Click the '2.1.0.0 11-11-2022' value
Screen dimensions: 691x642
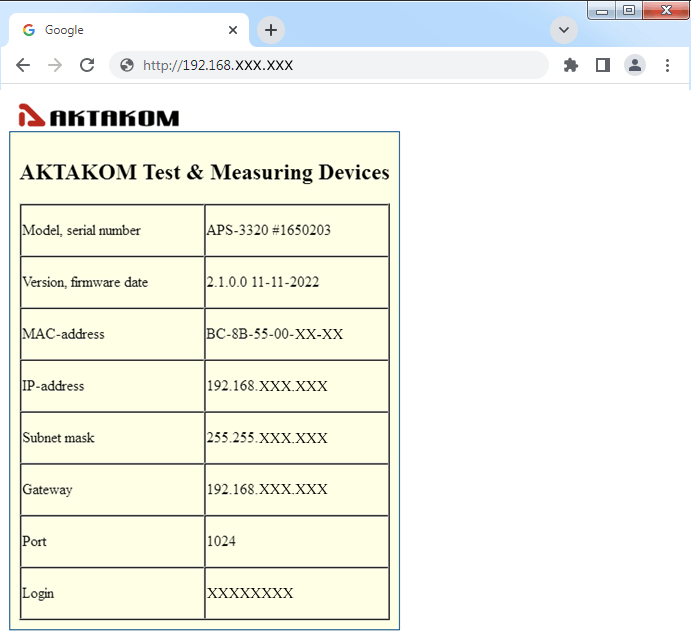[x=263, y=282]
